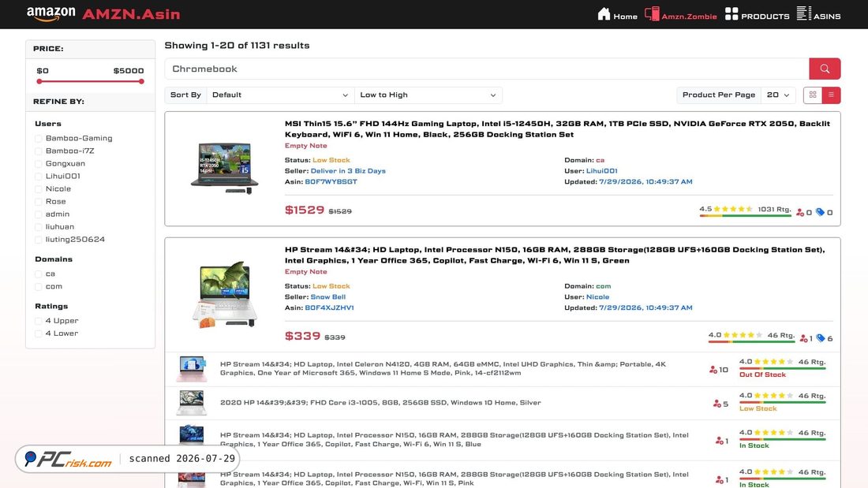This screenshot has width=868, height=488.
Task: Open the MSI Thin15 product title link
Action: tap(557, 129)
